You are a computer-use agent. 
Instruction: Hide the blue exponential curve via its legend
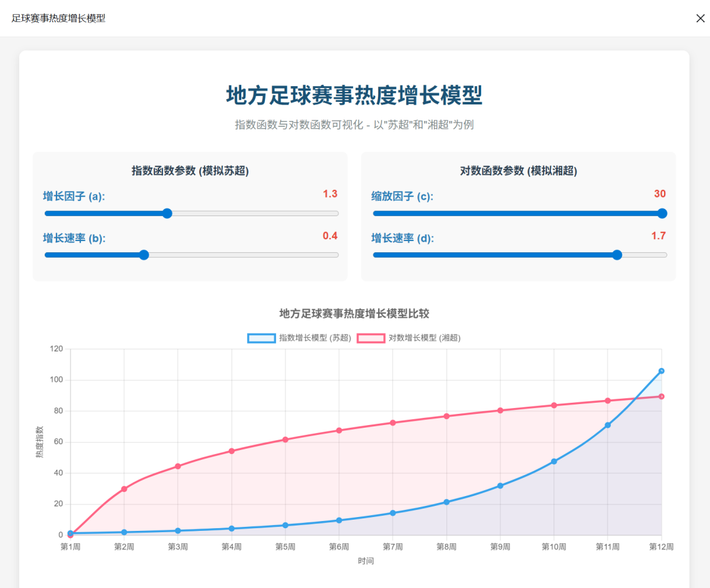pyautogui.click(x=303, y=337)
